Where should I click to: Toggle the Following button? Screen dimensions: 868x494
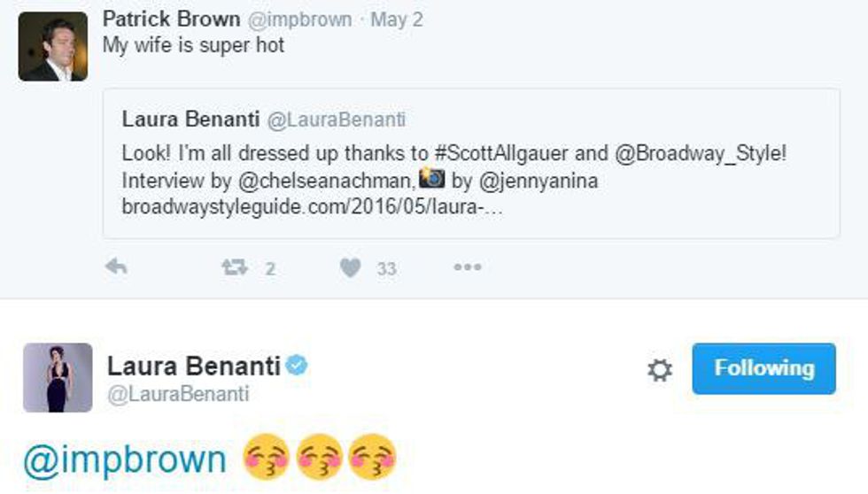tap(763, 368)
